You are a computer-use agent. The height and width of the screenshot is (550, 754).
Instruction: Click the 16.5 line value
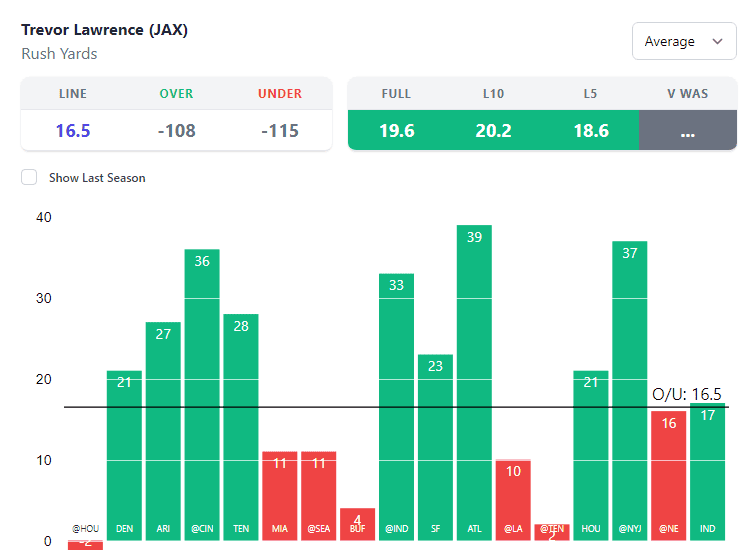click(73, 131)
